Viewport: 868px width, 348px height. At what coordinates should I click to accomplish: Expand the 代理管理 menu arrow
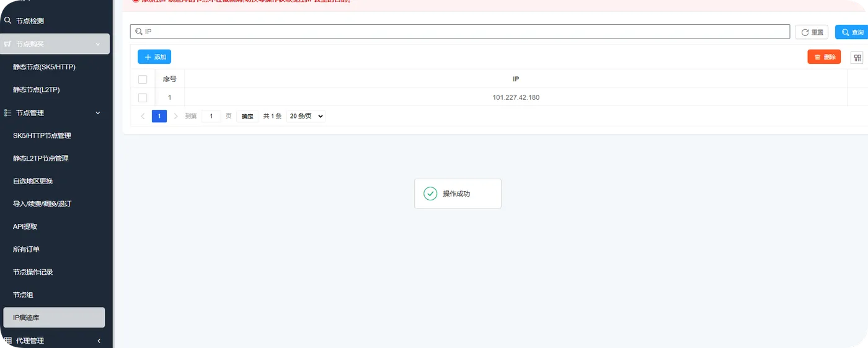point(99,341)
